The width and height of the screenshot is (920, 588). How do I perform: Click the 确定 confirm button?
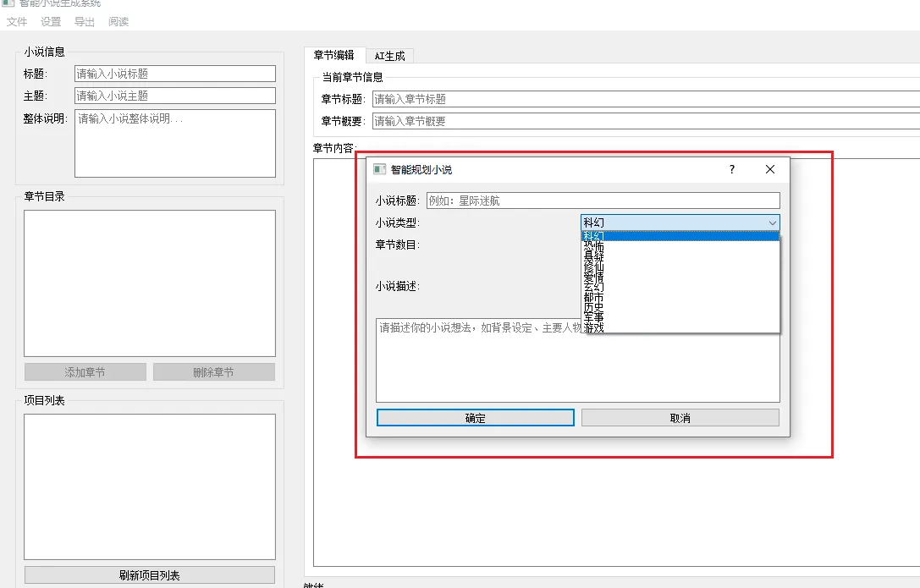point(475,417)
